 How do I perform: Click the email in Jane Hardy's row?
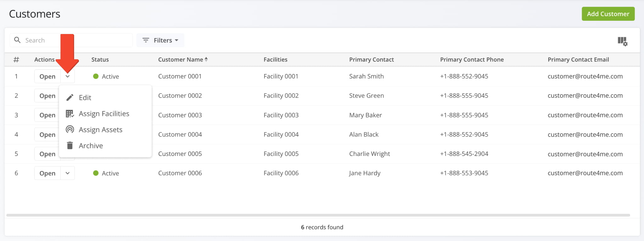point(585,173)
